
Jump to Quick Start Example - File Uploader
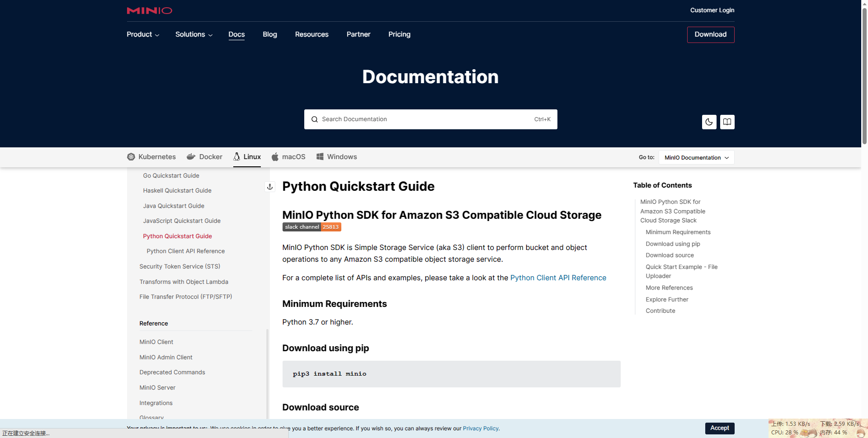[x=681, y=272]
